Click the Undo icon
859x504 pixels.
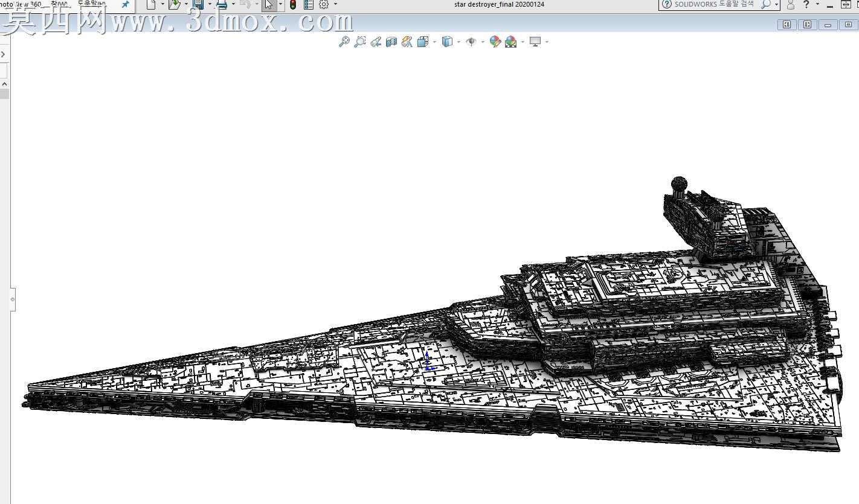point(245,5)
